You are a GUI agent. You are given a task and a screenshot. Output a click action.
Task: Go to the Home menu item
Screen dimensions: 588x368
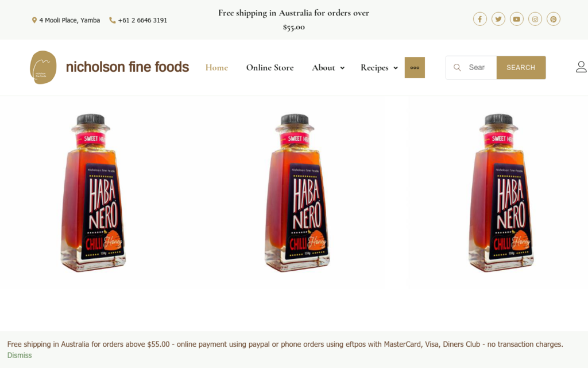click(216, 68)
